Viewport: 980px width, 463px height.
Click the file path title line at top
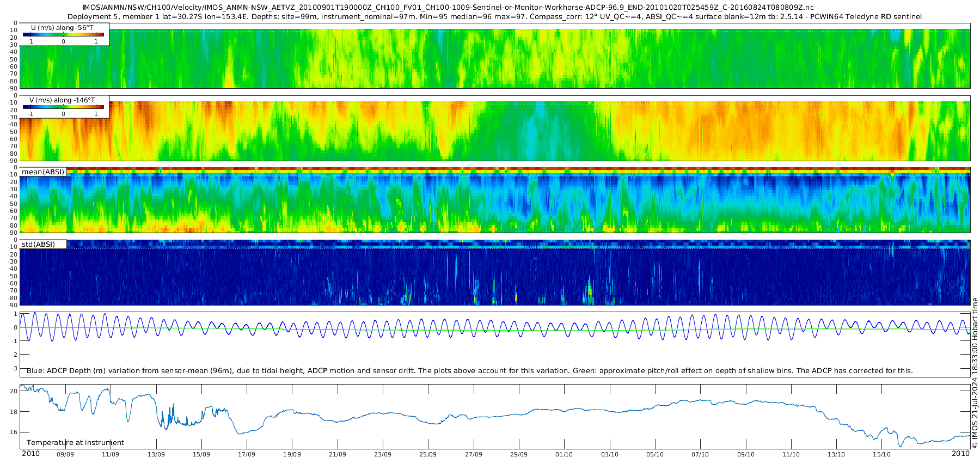448,7
